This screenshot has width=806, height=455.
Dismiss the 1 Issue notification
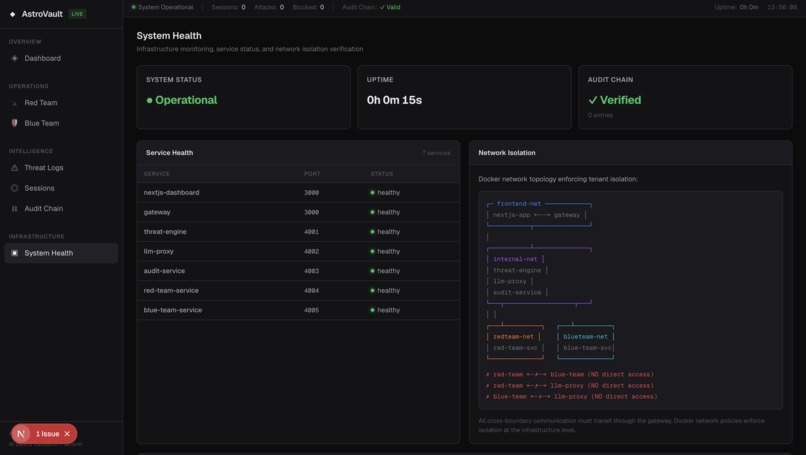(67, 434)
